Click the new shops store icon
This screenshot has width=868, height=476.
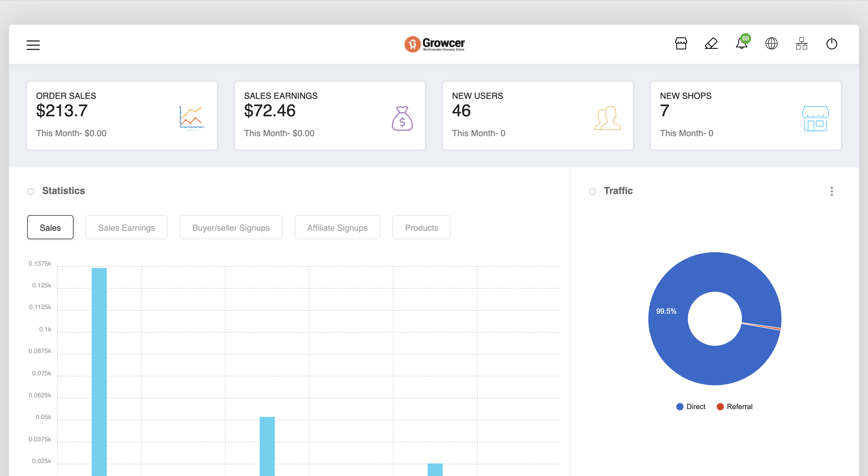(x=815, y=118)
